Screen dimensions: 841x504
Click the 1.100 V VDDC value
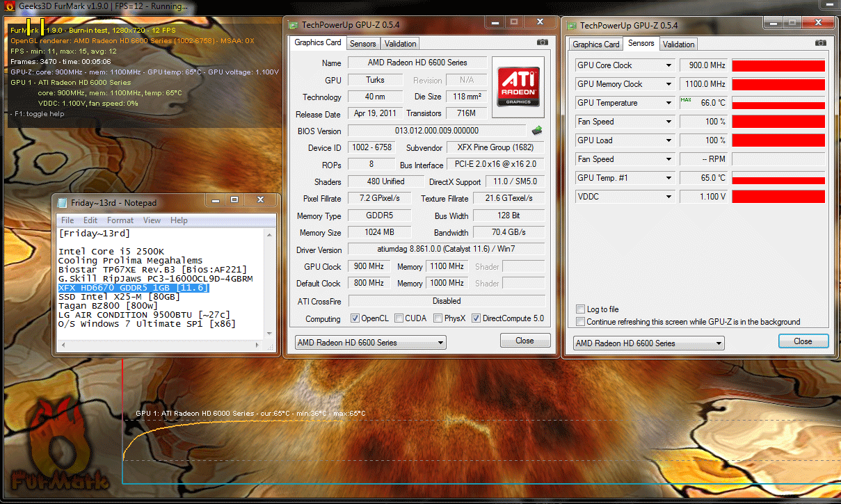tap(703, 197)
